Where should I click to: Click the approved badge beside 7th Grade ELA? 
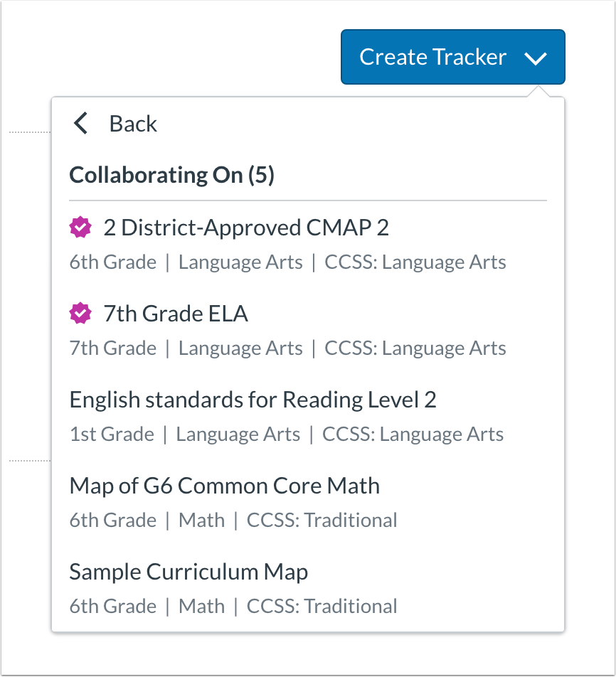(80, 314)
